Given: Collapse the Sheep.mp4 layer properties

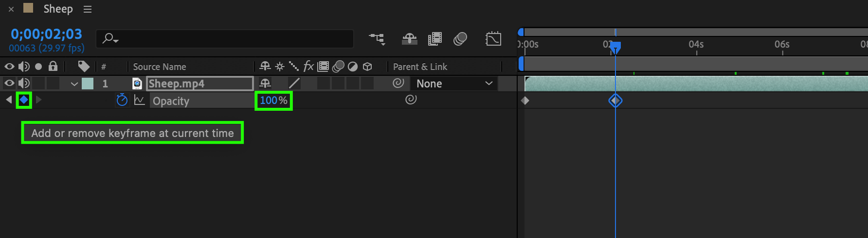Looking at the screenshot, I should (x=74, y=84).
